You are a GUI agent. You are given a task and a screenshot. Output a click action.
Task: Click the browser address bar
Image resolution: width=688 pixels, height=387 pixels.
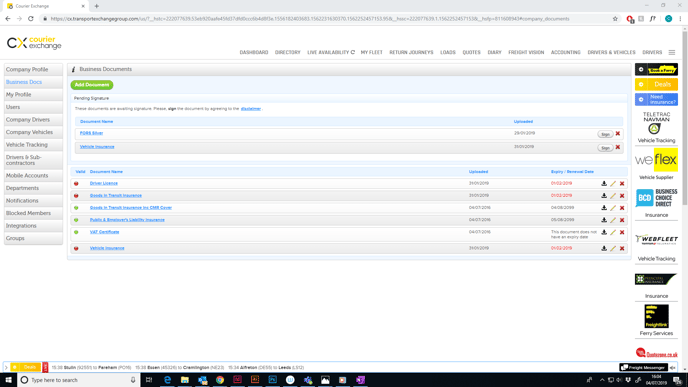[329, 19]
